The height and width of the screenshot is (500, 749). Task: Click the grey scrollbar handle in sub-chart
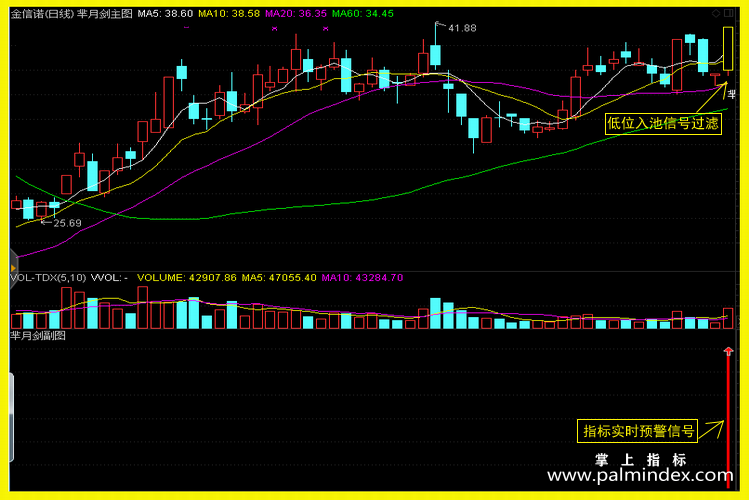point(11,418)
